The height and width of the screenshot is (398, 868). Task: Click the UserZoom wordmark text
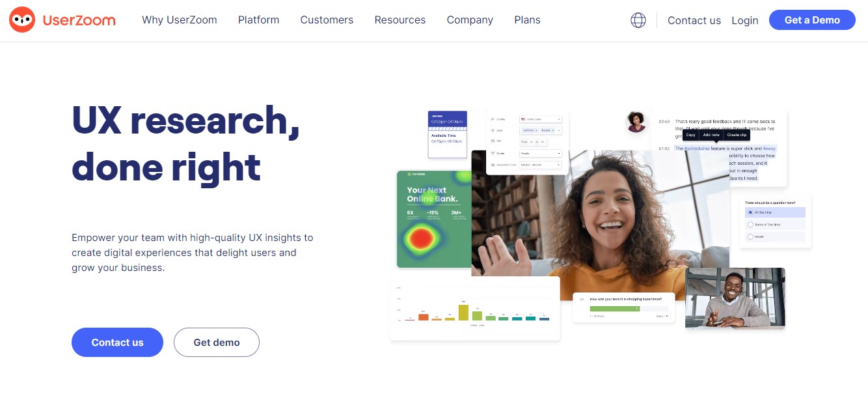tap(79, 20)
